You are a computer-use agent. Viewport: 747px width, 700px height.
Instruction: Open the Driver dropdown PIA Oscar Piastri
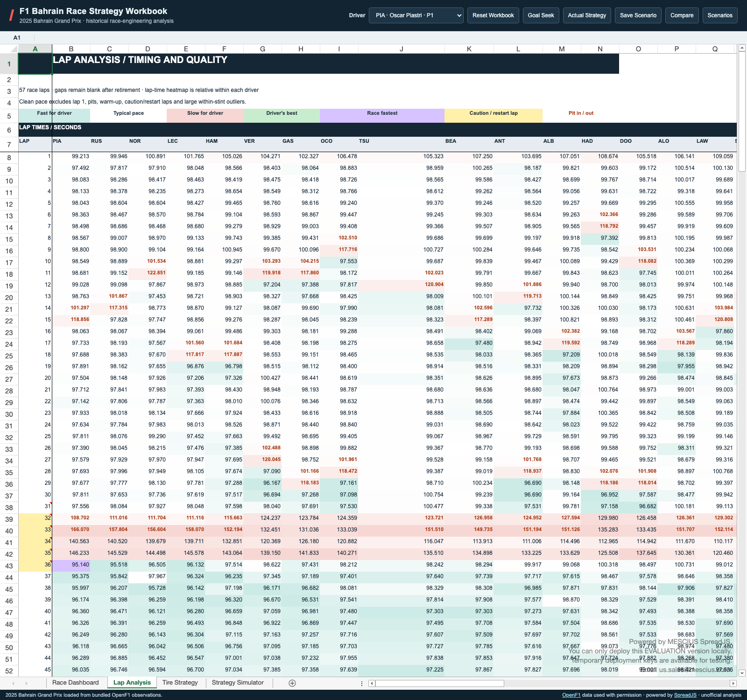pos(416,15)
